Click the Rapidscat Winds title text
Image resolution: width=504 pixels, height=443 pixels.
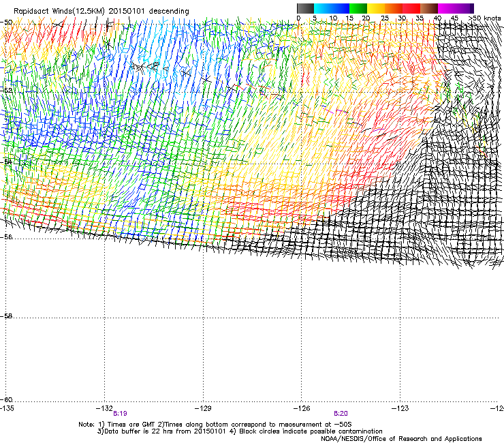point(101,12)
